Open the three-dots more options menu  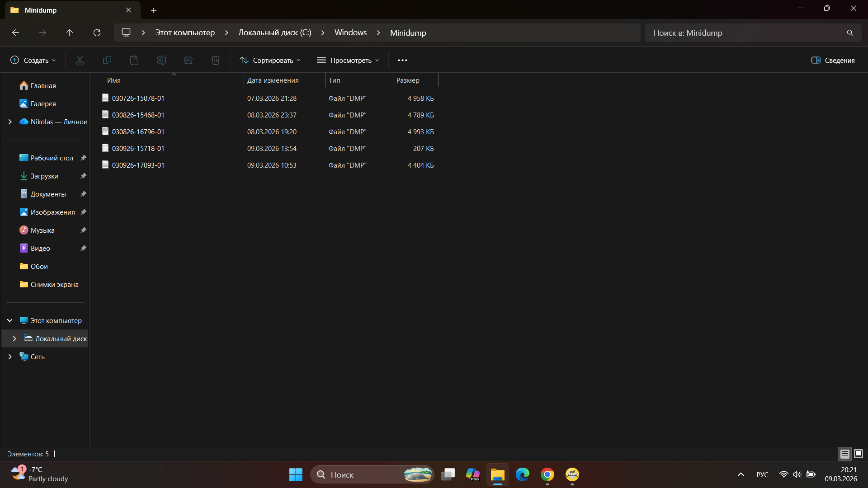pyautogui.click(x=402, y=60)
